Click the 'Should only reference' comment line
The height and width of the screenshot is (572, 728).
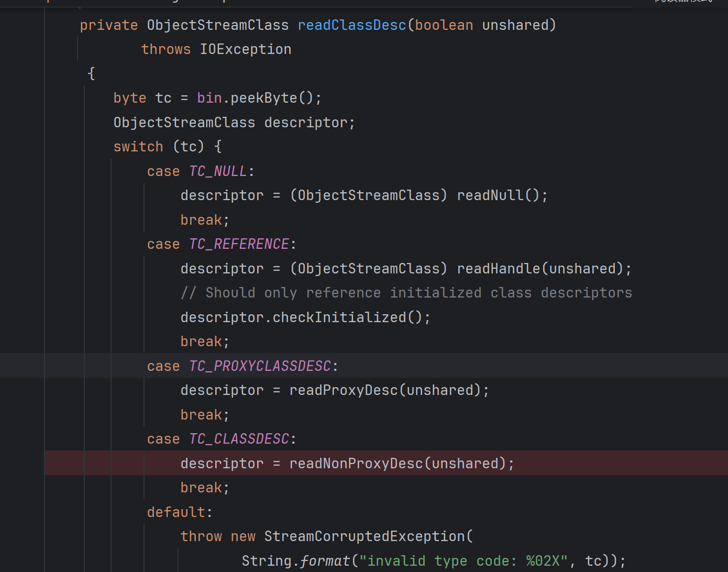(406, 293)
